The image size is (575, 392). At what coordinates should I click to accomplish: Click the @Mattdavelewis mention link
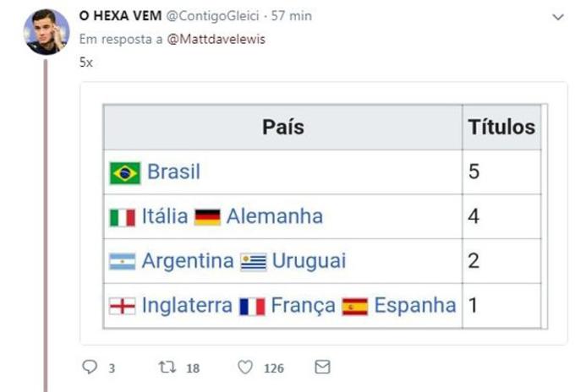point(216,39)
